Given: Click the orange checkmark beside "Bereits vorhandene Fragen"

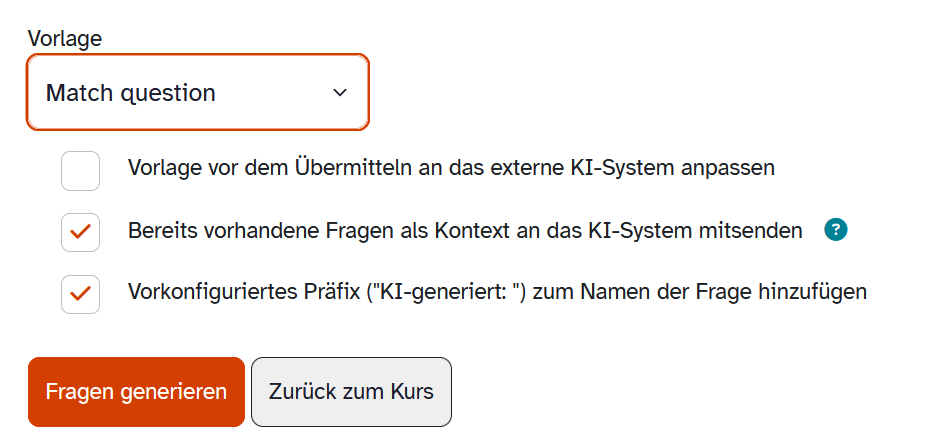Looking at the screenshot, I should [x=80, y=232].
